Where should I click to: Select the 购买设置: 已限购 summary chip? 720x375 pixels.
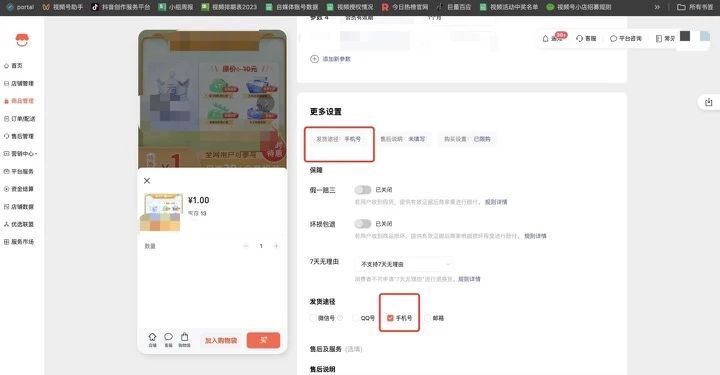467,139
